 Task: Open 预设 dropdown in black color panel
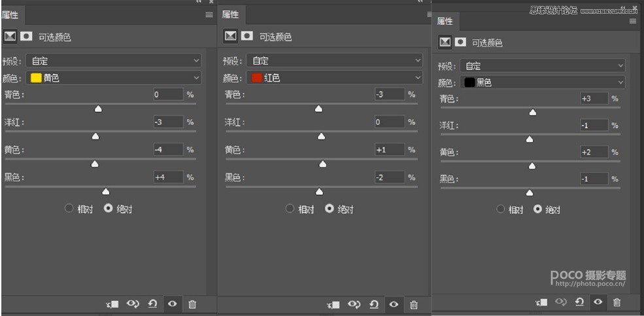coord(543,65)
